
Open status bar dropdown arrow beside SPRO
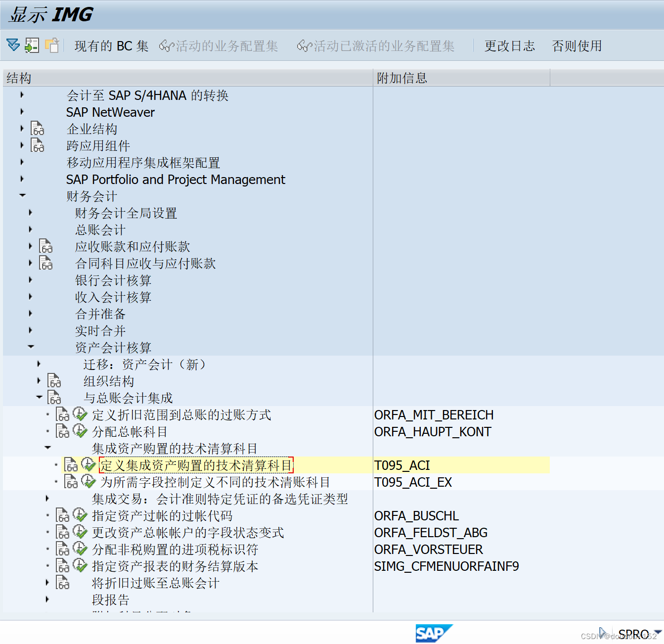point(658,633)
